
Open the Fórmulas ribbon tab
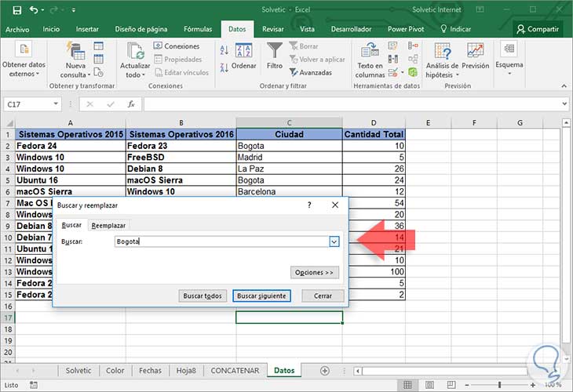pyautogui.click(x=198, y=29)
